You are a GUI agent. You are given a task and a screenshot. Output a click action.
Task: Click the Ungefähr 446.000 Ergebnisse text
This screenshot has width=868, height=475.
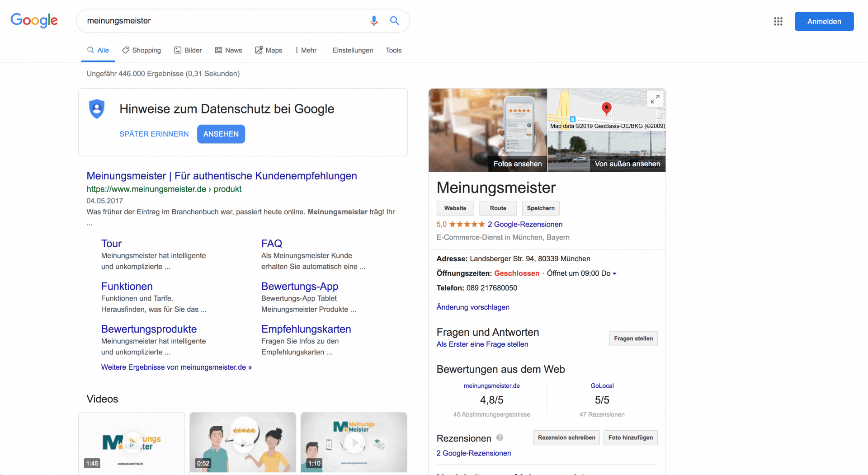(x=163, y=74)
